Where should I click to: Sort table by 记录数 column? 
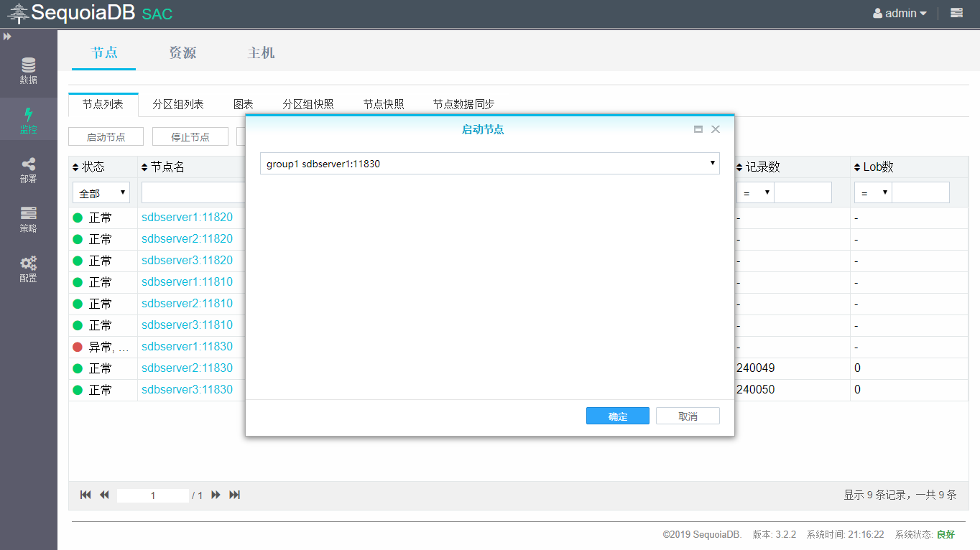pos(758,167)
